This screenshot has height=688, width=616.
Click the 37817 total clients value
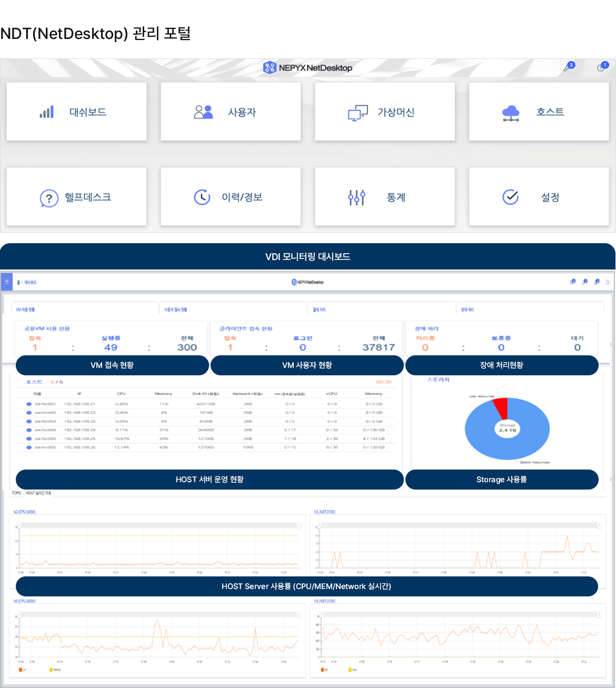point(379,347)
